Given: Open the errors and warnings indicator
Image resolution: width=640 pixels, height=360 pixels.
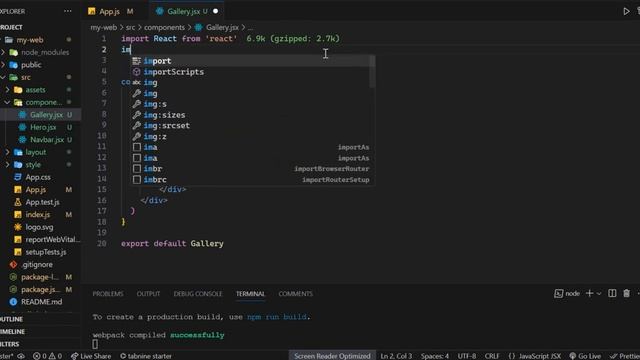Looking at the screenshot, I should [47, 356].
